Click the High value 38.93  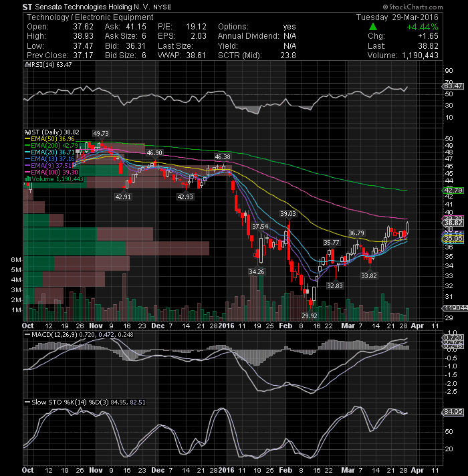pos(83,36)
